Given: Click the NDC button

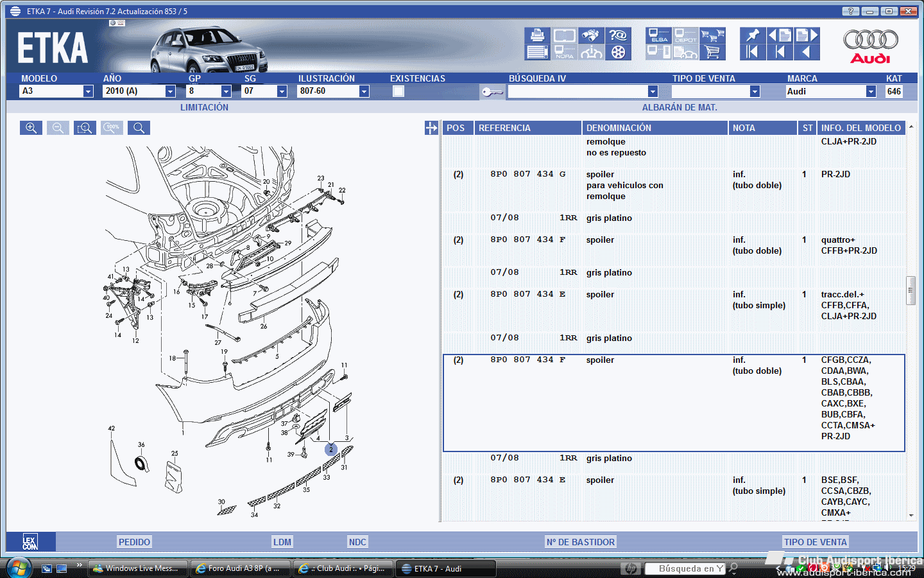Looking at the screenshot, I should click(357, 542).
